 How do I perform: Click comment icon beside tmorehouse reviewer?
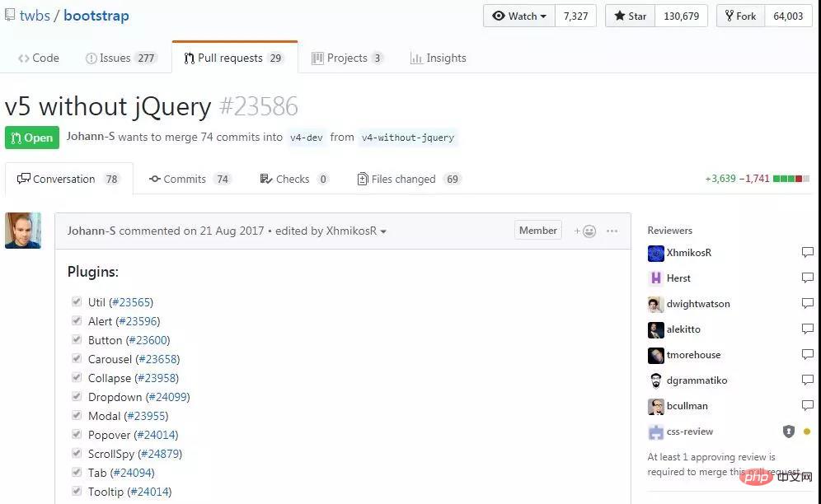(x=807, y=354)
